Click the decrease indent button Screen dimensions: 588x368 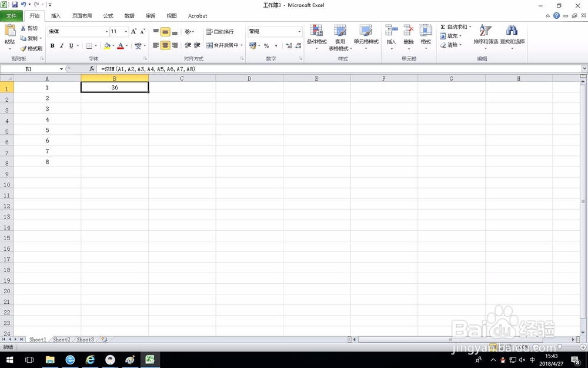point(188,45)
